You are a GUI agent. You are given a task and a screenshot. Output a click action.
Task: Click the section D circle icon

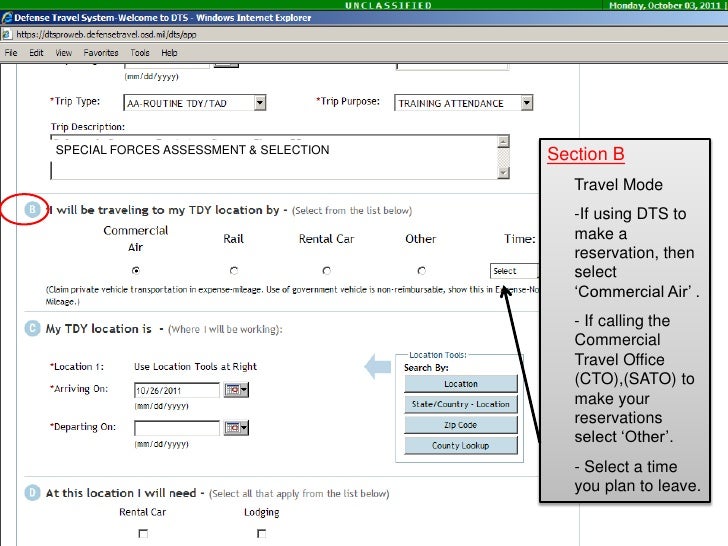pos(32,492)
